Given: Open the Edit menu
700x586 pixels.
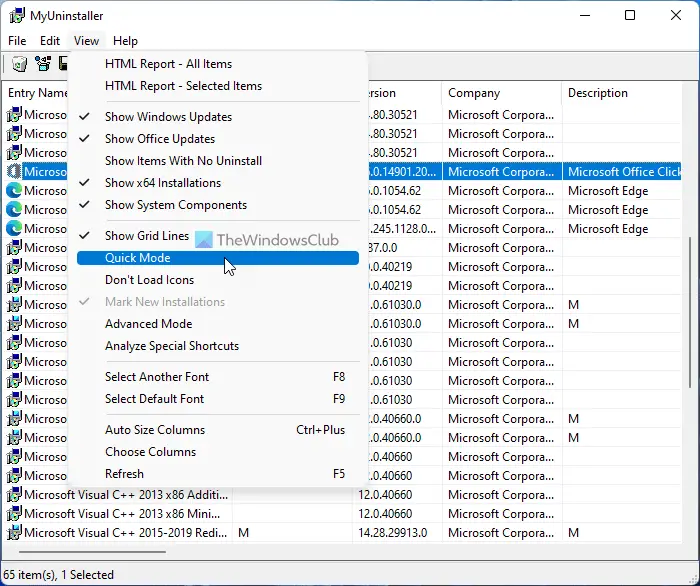Looking at the screenshot, I should coord(50,41).
